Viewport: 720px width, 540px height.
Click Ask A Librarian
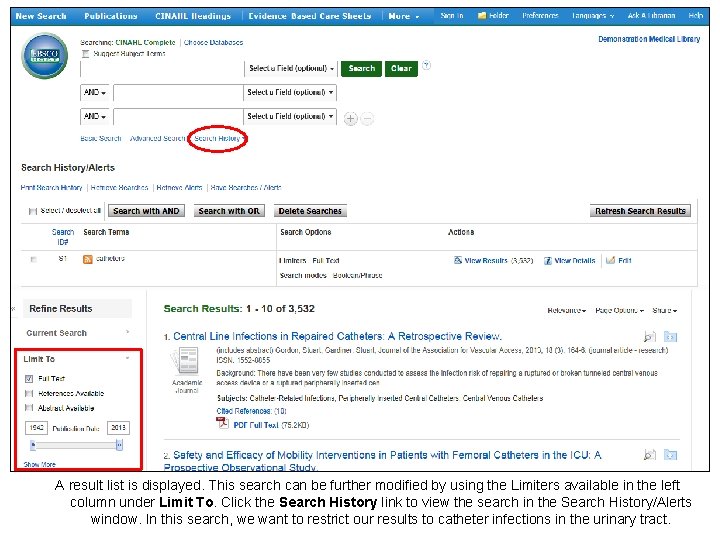651,16
